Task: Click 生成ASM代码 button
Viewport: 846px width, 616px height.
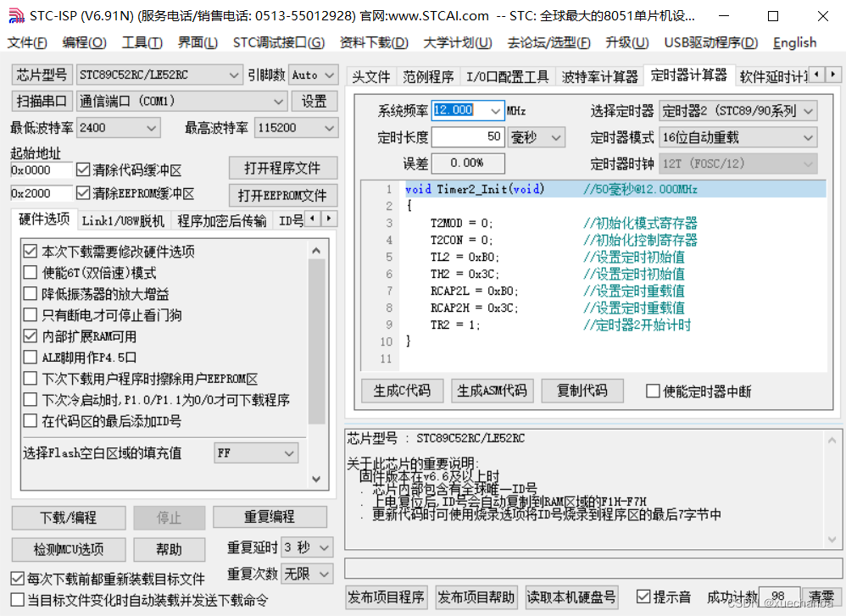Action: click(x=492, y=391)
